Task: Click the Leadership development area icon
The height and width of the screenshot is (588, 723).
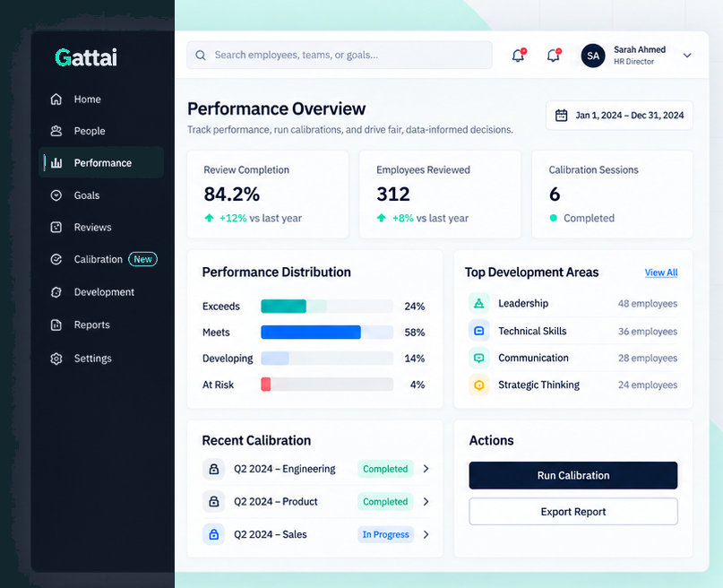Action: point(479,304)
